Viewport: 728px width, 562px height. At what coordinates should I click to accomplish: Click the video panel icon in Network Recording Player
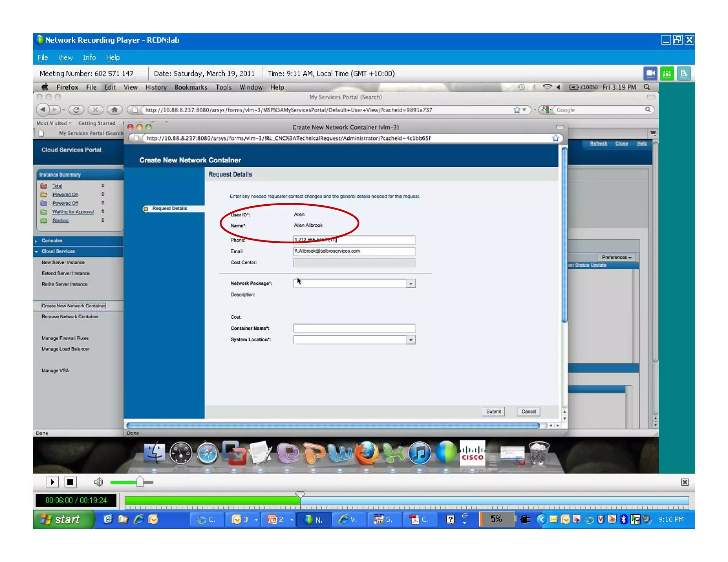(x=650, y=74)
